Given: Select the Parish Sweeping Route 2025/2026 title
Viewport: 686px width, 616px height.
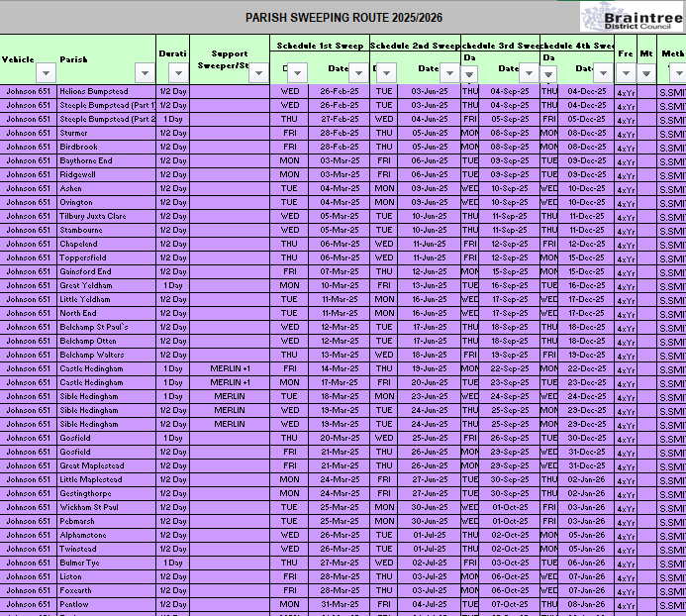Looking at the screenshot, I should [343, 18].
